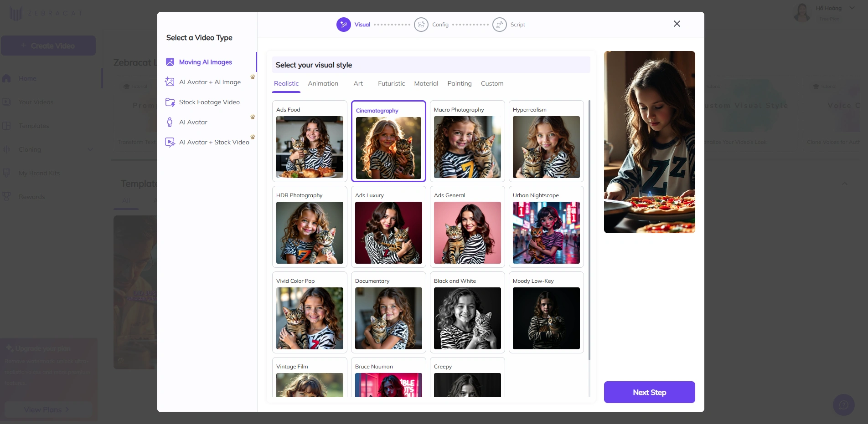Expand the user account dropdown arrow
The height and width of the screenshot is (424, 868).
click(x=852, y=8)
